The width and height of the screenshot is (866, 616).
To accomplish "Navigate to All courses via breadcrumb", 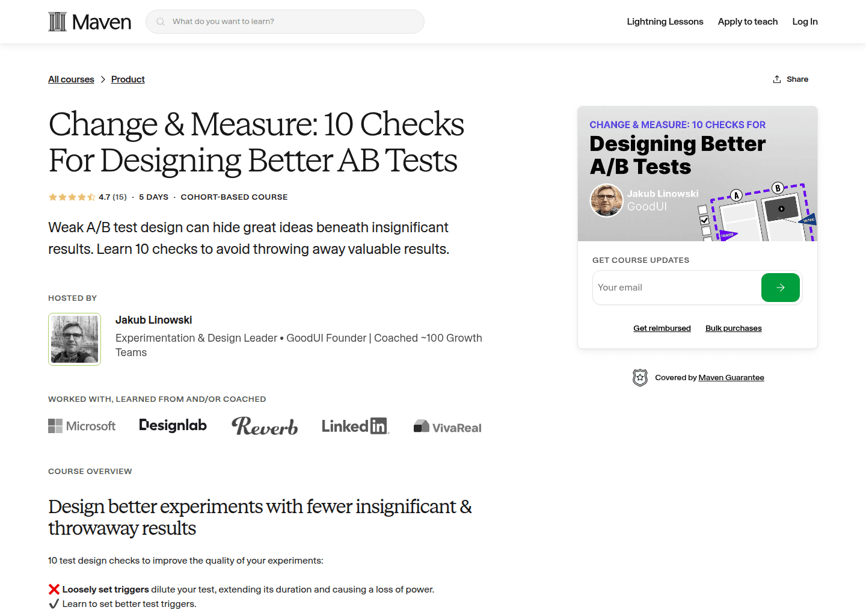I will pyautogui.click(x=71, y=79).
